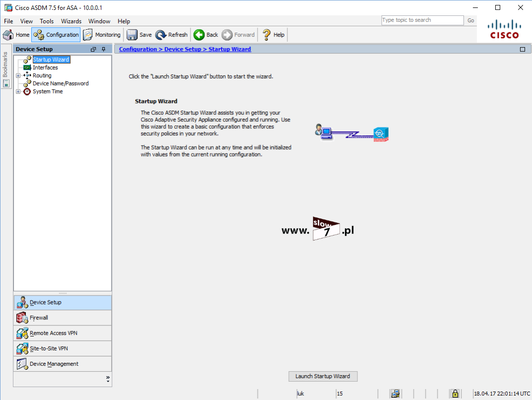Click the status bar padlock icon
This screenshot has width=532, height=400.
click(455, 394)
